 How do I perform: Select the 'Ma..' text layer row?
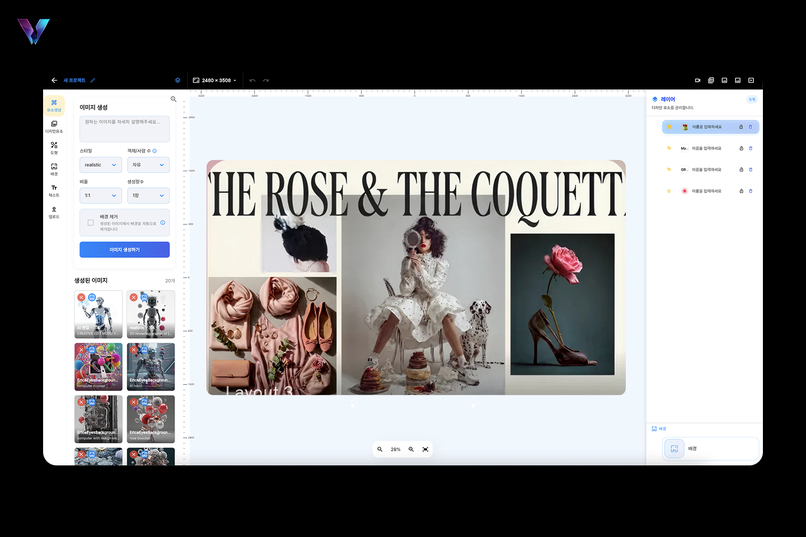coord(710,148)
